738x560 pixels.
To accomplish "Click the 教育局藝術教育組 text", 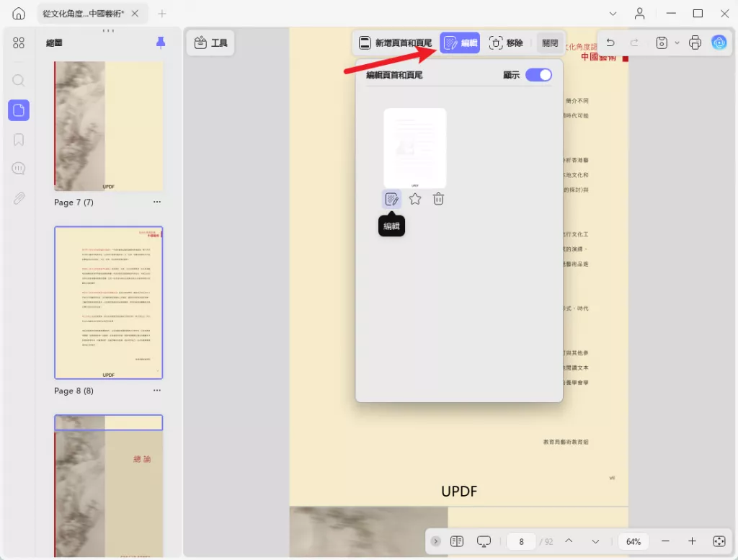I will tap(565, 442).
